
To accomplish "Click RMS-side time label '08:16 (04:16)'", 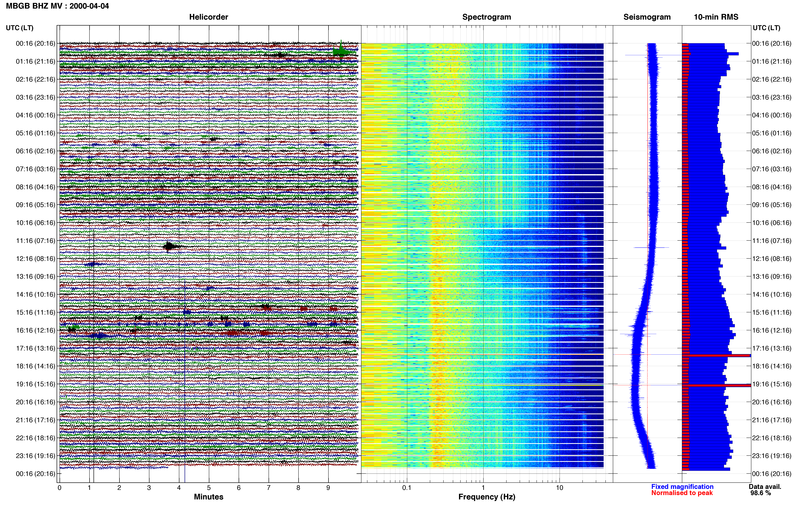I will click(x=772, y=187).
